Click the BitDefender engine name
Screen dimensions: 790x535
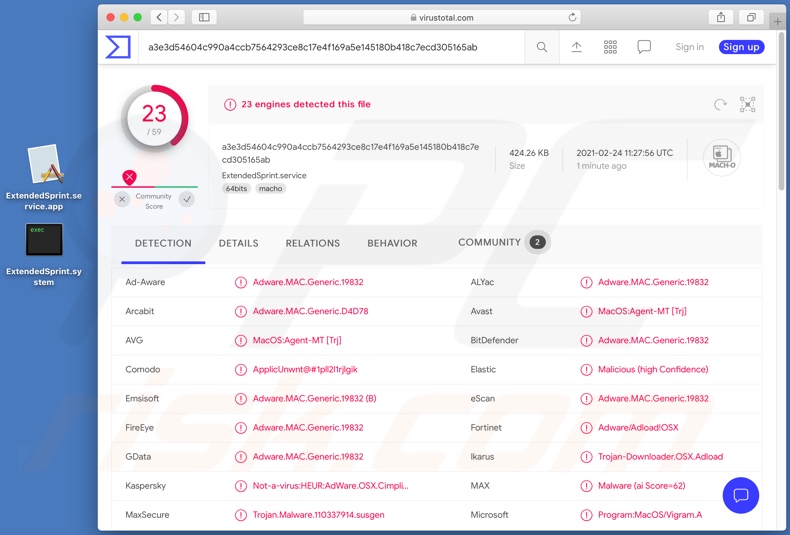[494, 341]
